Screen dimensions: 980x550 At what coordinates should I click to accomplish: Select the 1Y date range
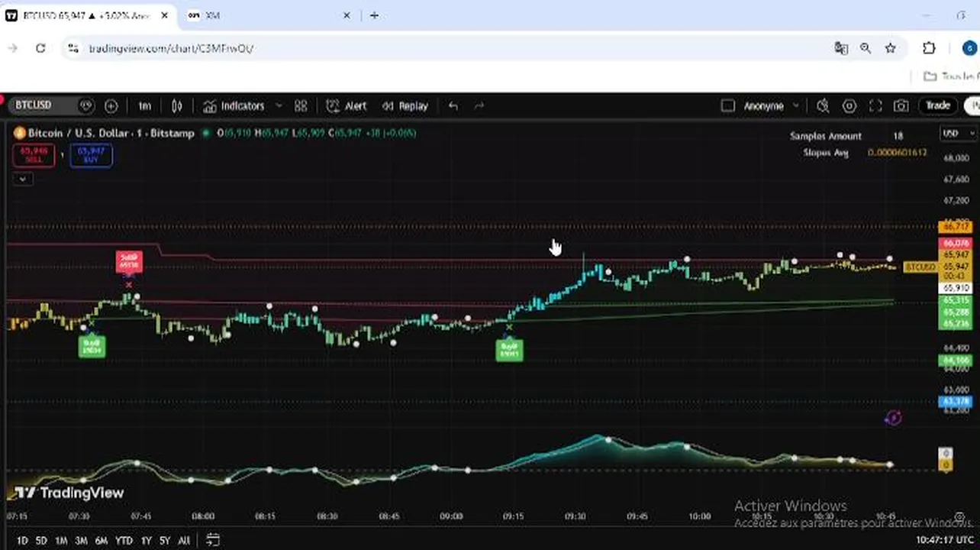146,540
